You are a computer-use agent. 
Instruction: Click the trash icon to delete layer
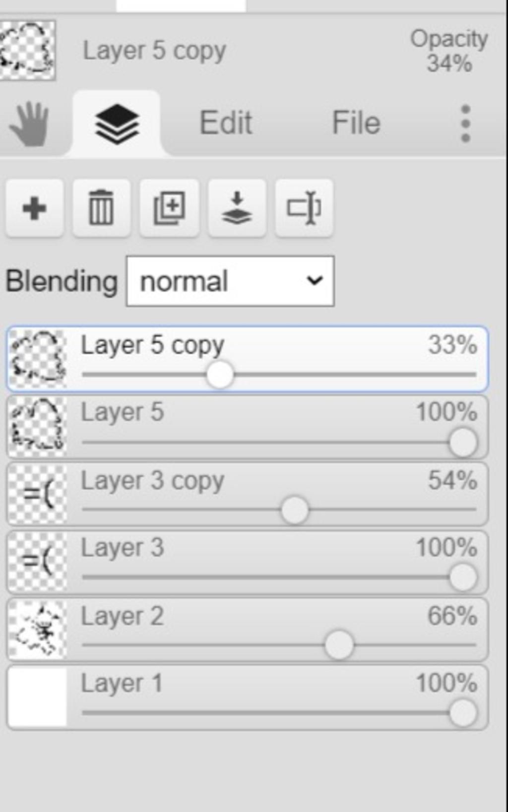(101, 208)
